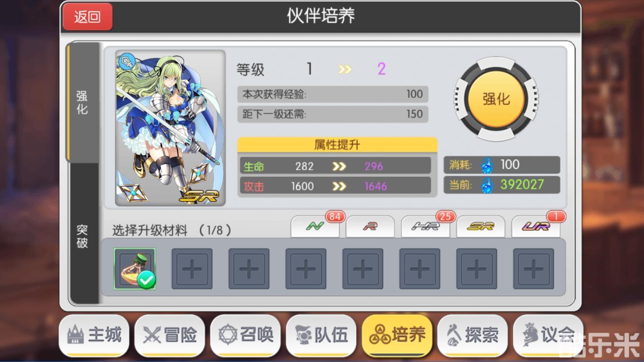Deselect the checked potion material
The height and width of the screenshot is (362, 644).
[135, 269]
